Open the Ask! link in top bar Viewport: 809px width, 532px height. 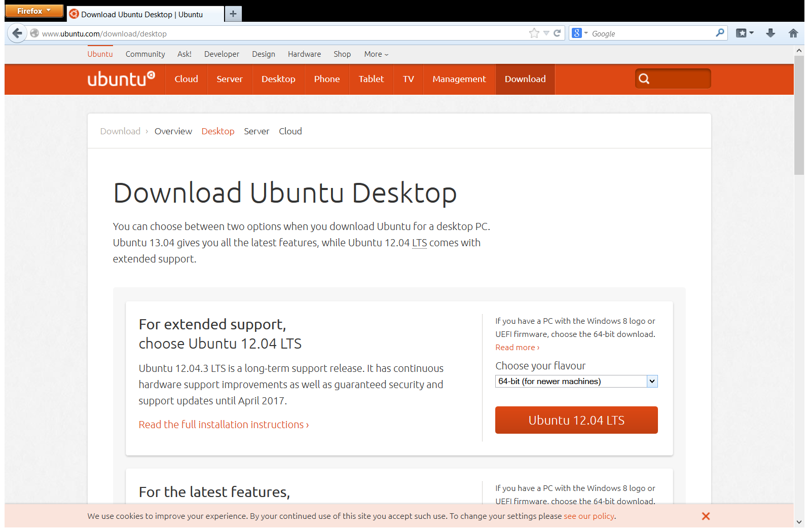tap(185, 54)
